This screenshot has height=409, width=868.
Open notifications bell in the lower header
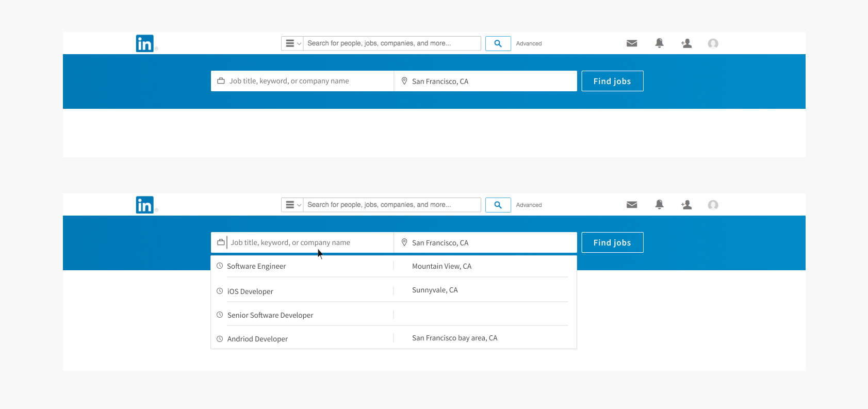point(659,205)
